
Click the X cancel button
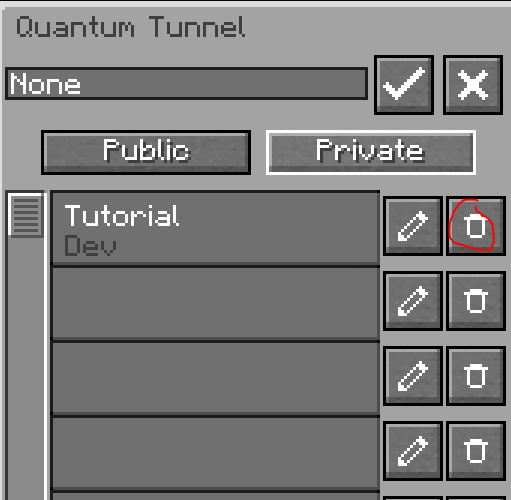tap(473, 85)
